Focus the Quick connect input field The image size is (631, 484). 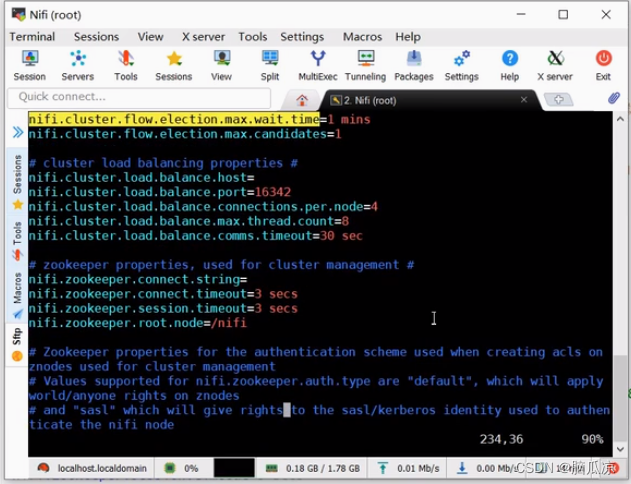tap(139, 97)
